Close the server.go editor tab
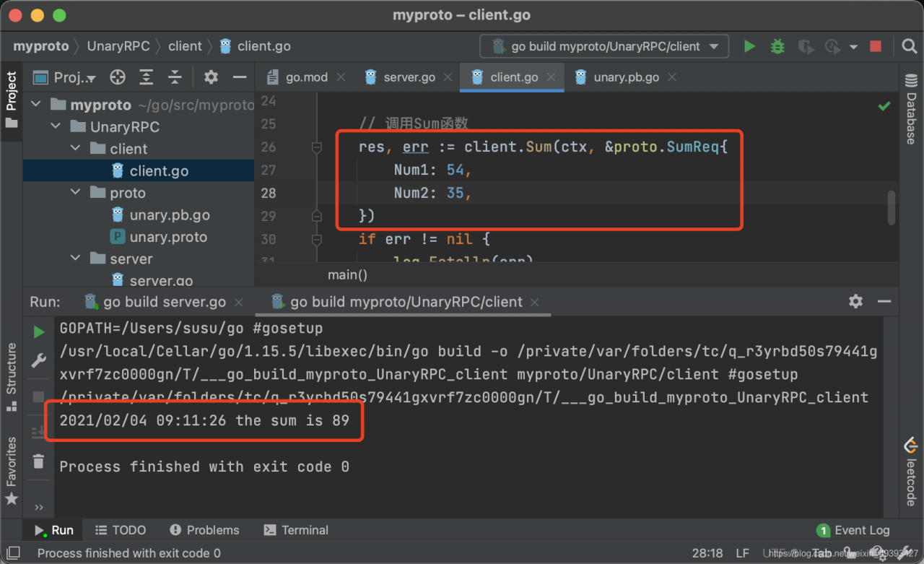This screenshot has width=924, height=564. pyautogui.click(x=449, y=77)
